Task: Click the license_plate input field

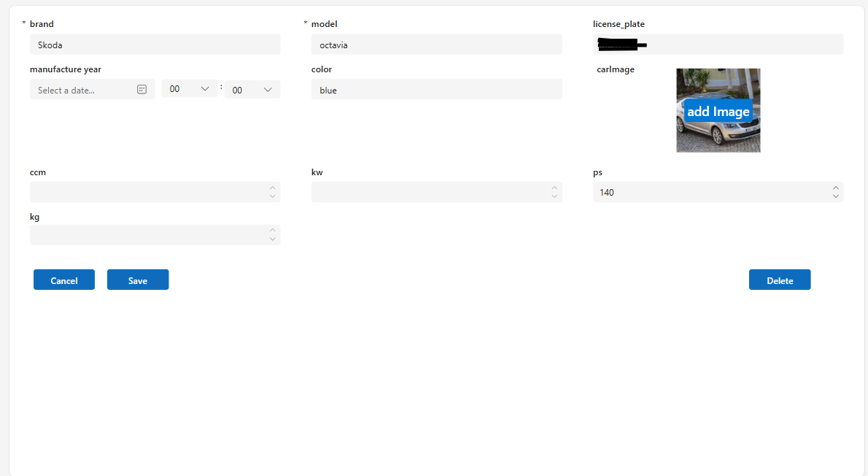Action: pos(718,45)
